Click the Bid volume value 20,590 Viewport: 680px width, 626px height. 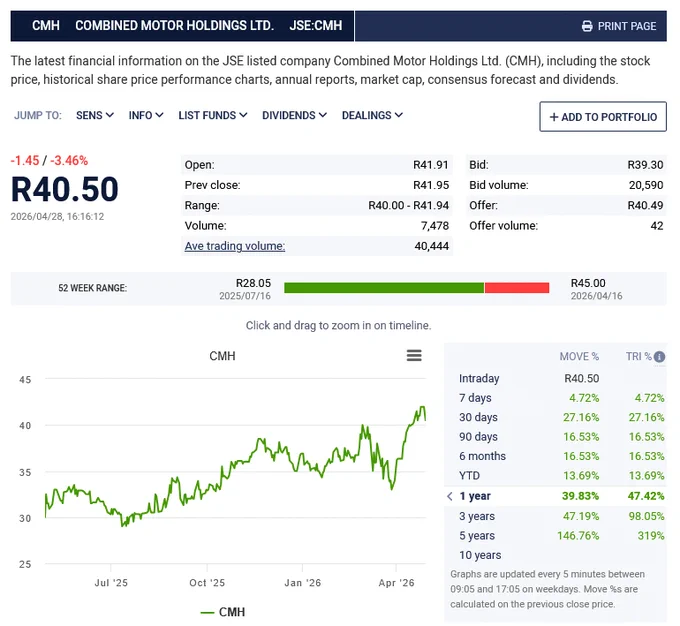646,185
